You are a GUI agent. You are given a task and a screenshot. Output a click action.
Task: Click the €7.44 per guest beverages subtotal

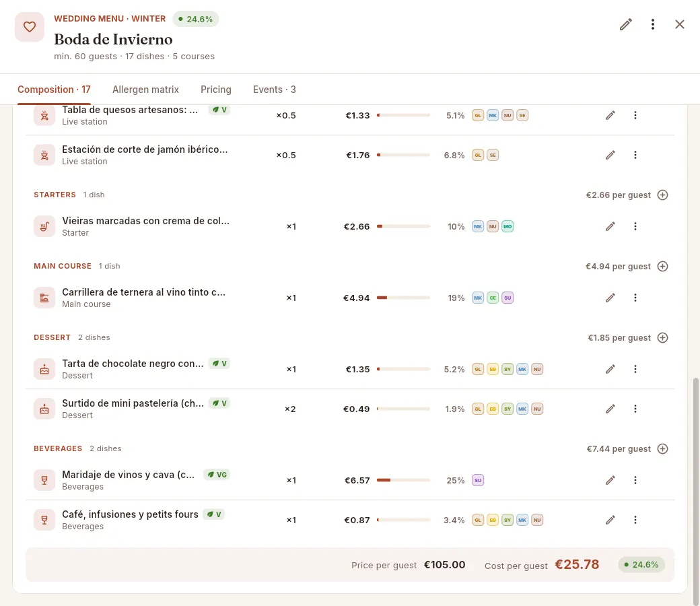(619, 449)
